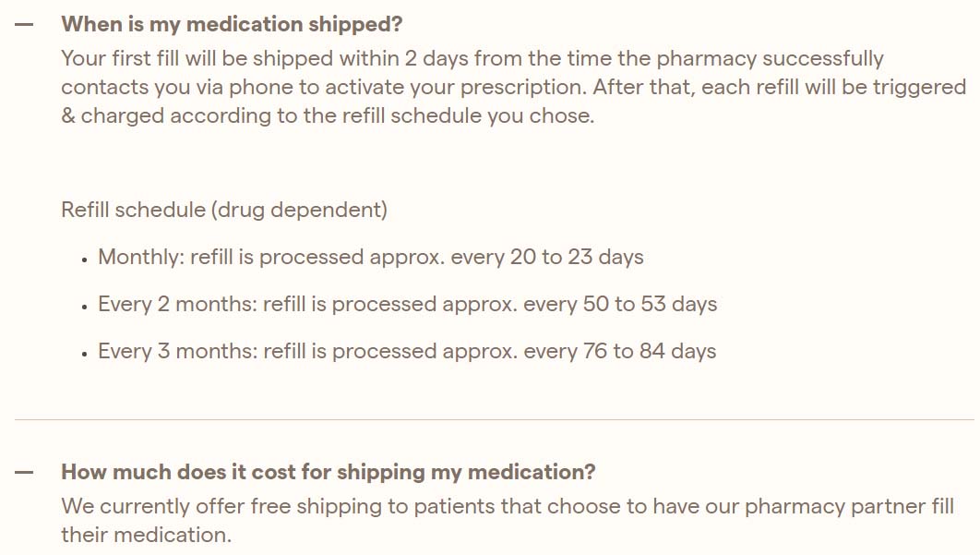980x555 pixels.
Task: Click the "76 to 84 days" text
Action: (x=650, y=351)
